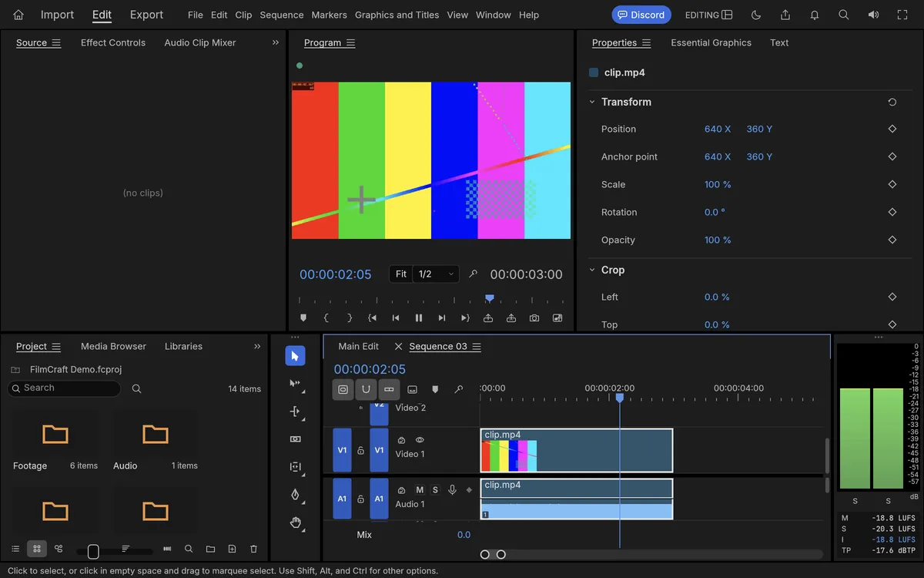The width and height of the screenshot is (924, 578).
Task: Pause playback in Program monitor
Action: (419, 318)
